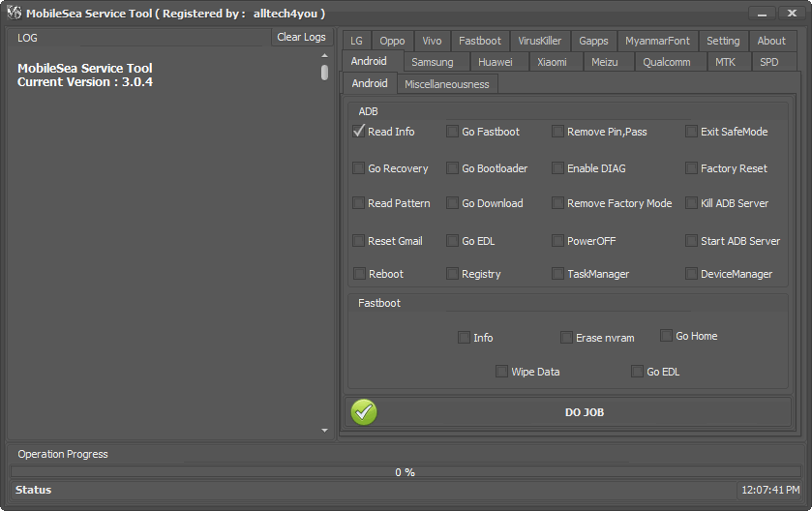Open the VirusKiller tab
Image resolution: width=812 pixels, height=511 pixels.
click(x=540, y=41)
